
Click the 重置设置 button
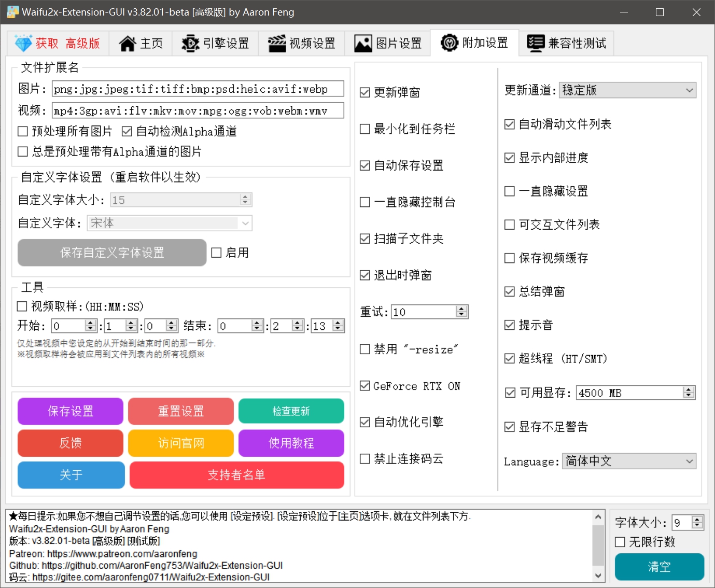181,412
